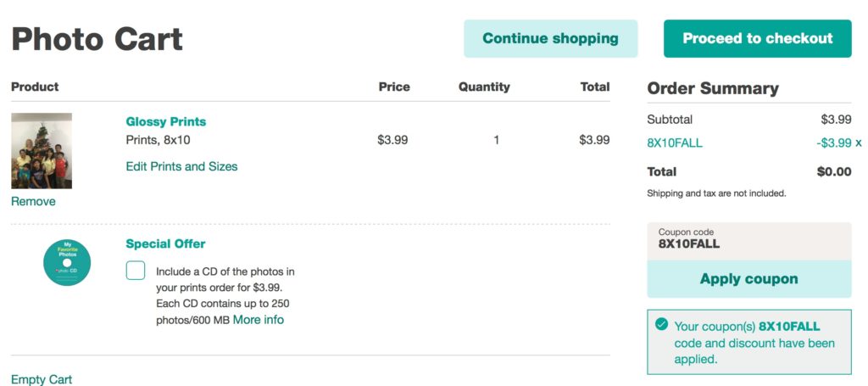Viewport: 868px width, 386px height.
Task: Click the Empty Cart link
Action: pyautogui.click(x=42, y=379)
